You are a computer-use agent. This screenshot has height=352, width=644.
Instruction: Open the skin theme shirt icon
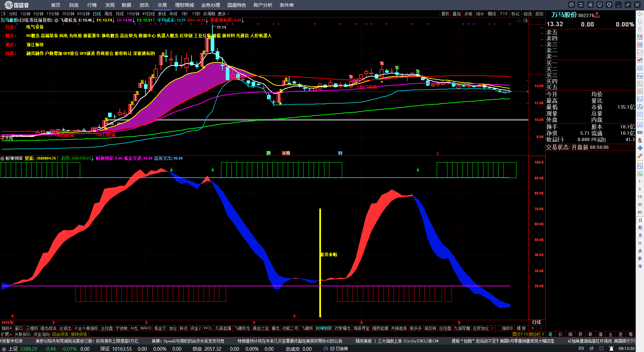tap(609, 5)
